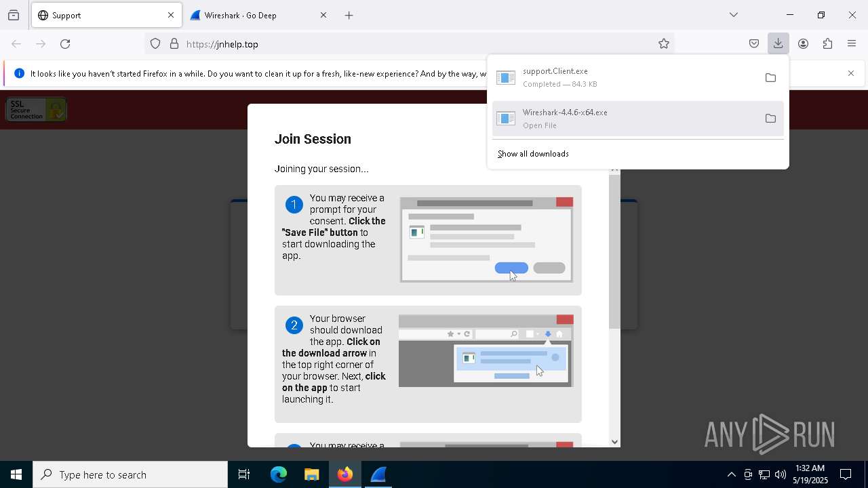Viewport: 868px width, 488px height.
Task: Close the Support tab
Action: click(x=171, y=15)
